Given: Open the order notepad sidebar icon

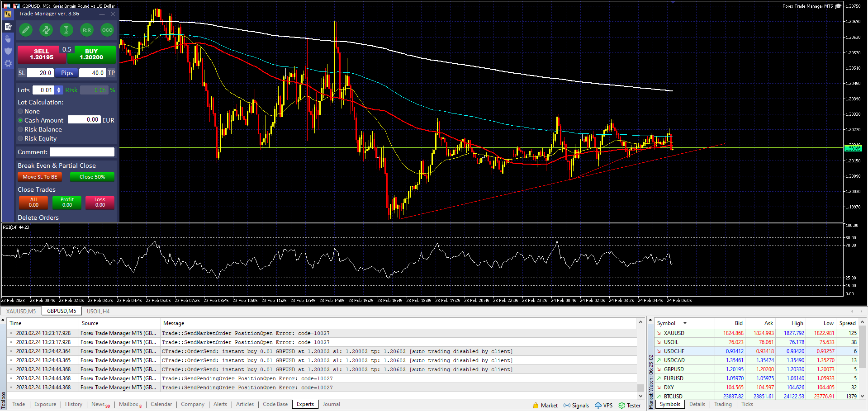Looking at the screenshot, I should 8,27.
